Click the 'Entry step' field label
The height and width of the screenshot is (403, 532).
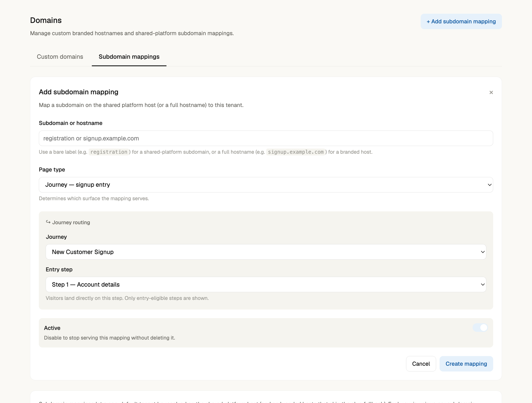coord(59,269)
